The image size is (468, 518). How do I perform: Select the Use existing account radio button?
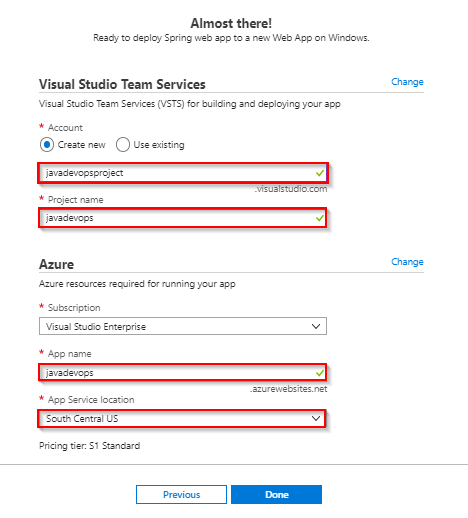click(123, 145)
